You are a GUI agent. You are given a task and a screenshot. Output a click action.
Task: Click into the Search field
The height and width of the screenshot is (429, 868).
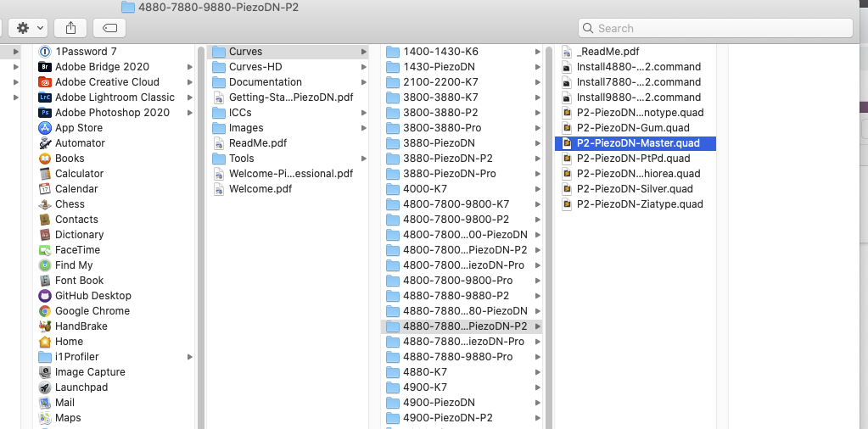pyautogui.click(x=715, y=28)
